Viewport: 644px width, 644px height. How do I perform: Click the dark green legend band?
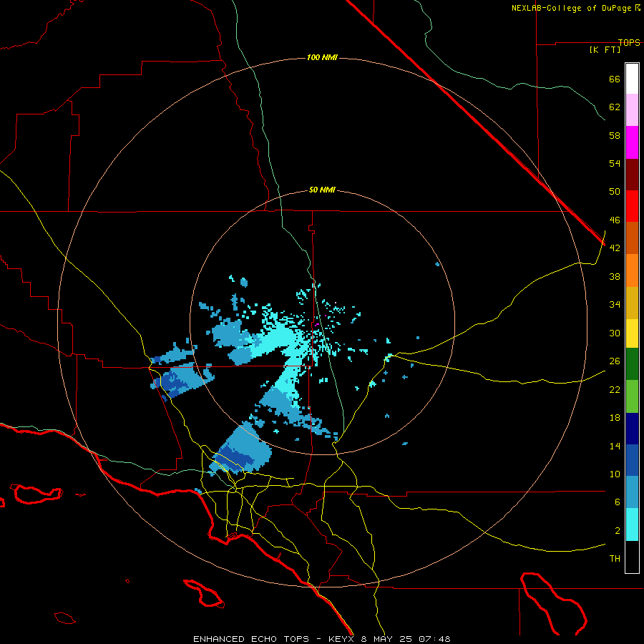[632, 364]
